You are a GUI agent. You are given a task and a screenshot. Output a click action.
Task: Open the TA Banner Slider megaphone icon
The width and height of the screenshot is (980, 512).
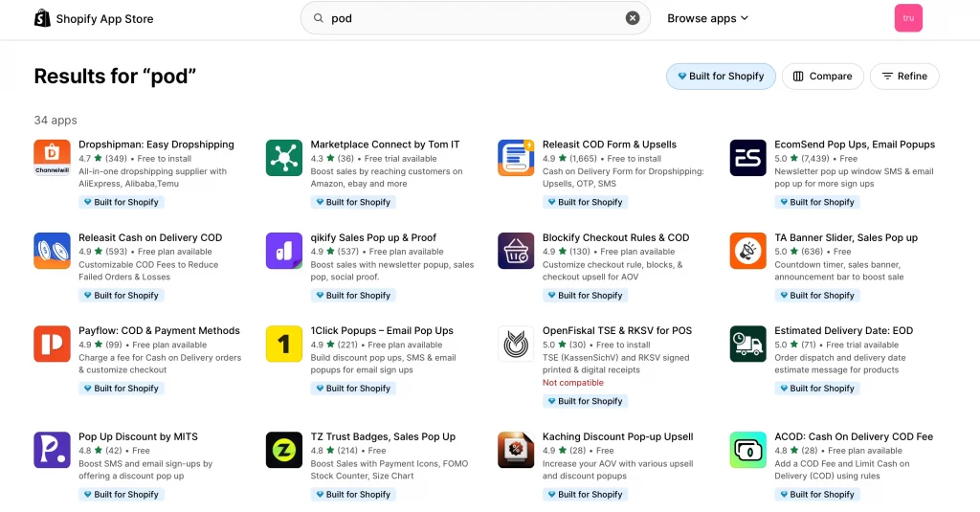click(747, 251)
